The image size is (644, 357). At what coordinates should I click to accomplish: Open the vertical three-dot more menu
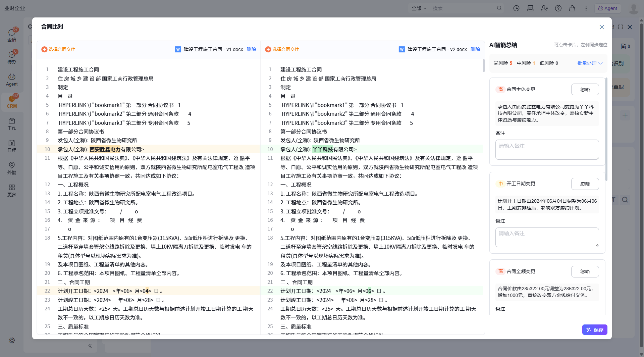[586, 8]
